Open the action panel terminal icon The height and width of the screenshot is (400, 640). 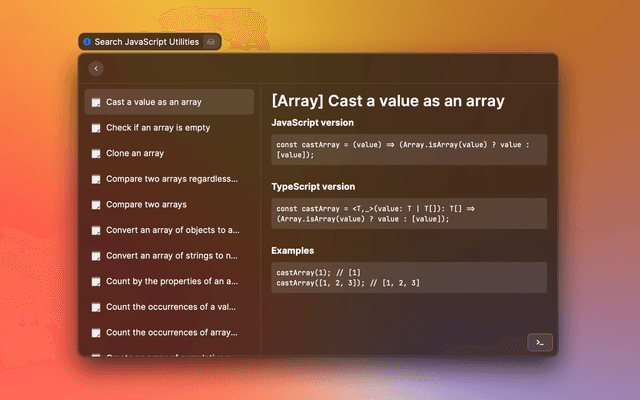click(x=539, y=342)
